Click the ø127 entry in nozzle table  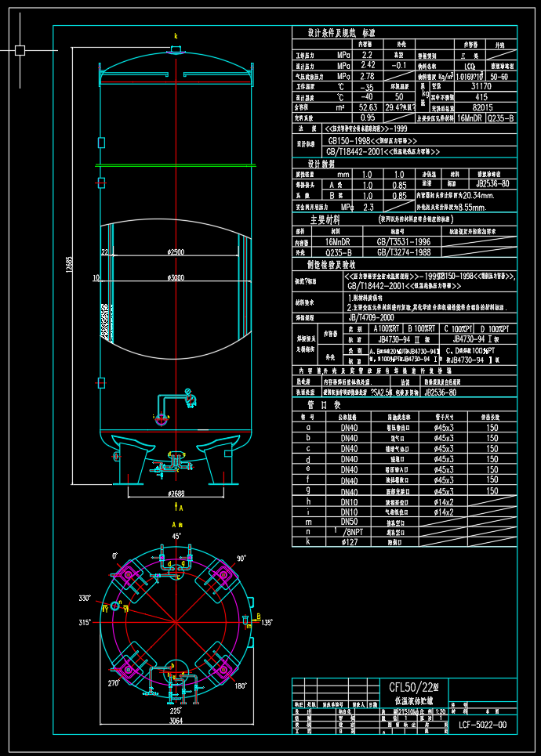(x=349, y=541)
